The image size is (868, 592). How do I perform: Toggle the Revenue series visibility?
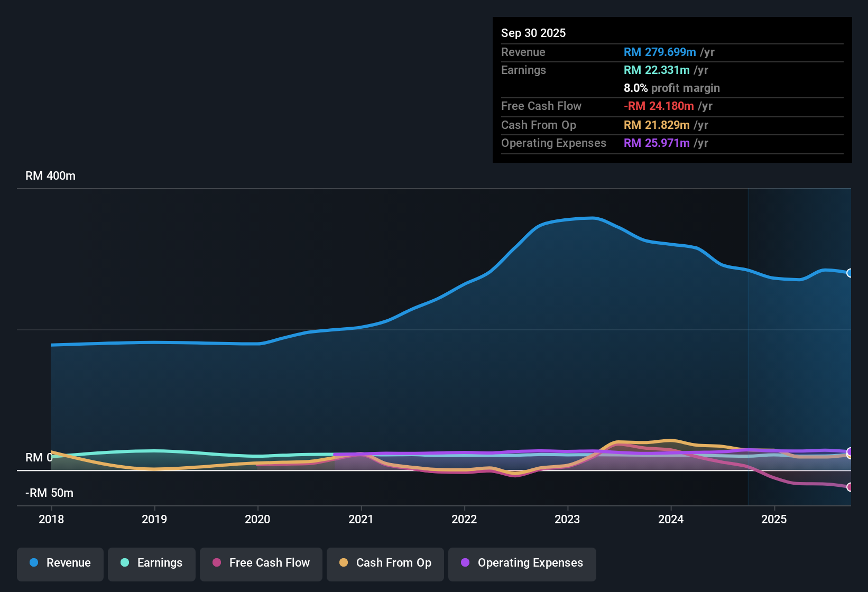60,563
